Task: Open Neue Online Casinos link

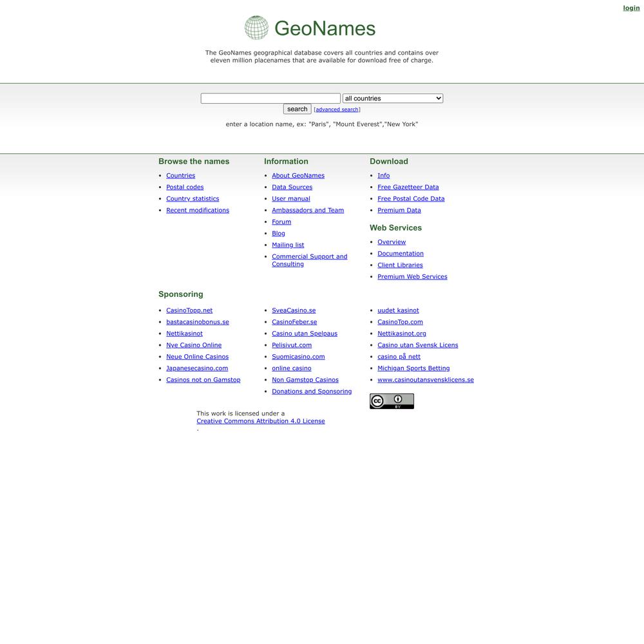Action: coord(198,357)
